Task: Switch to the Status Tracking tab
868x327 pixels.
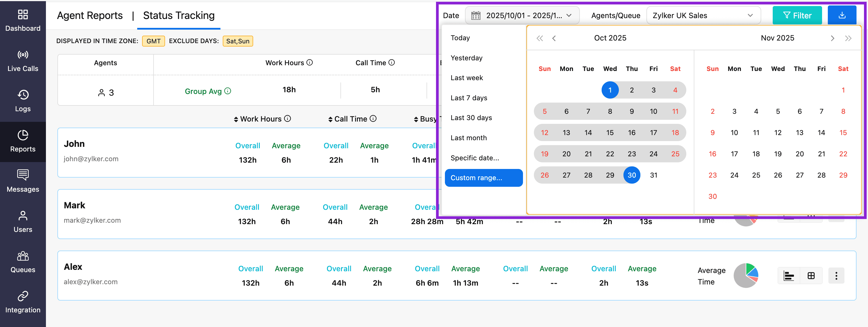Action: [179, 16]
